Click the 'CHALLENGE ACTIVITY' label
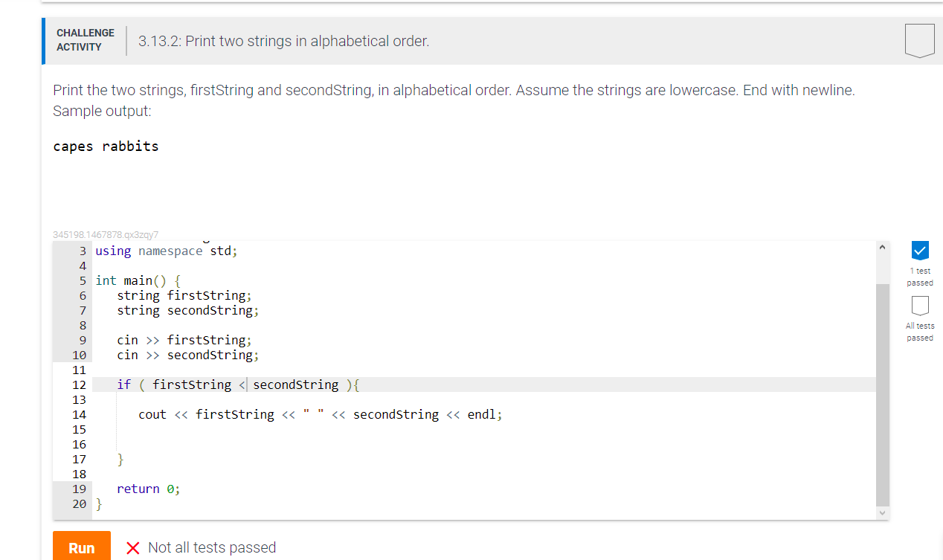943x560 pixels. [x=86, y=40]
